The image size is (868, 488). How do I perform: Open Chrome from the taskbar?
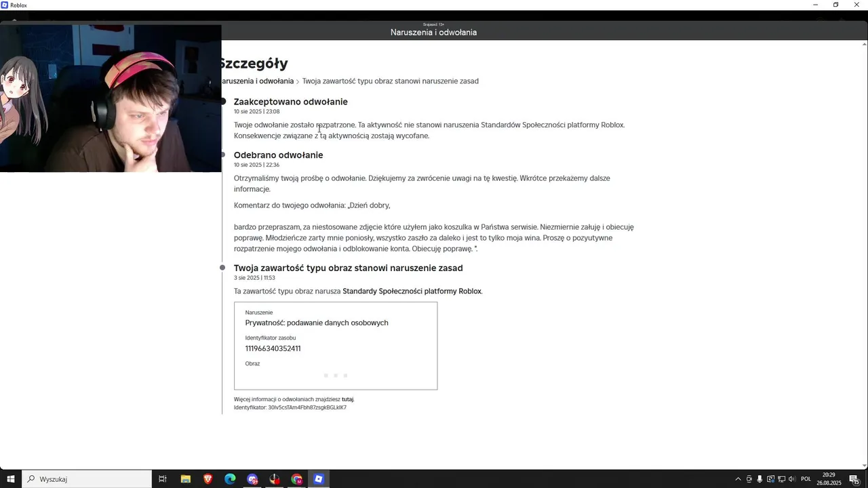297,479
